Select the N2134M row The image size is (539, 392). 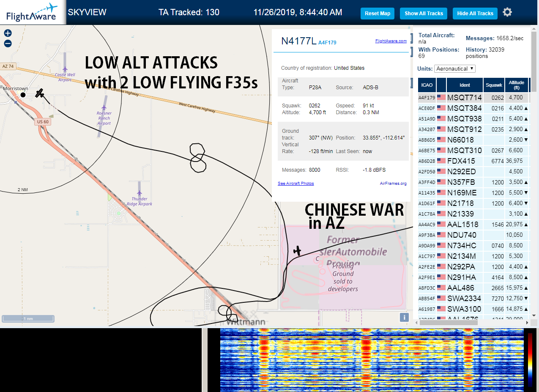(473, 256)
